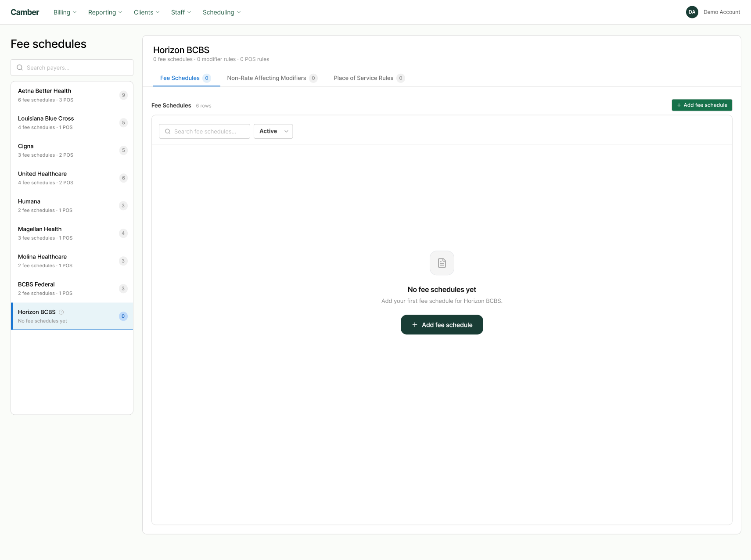The width and height of the screenshot is (751, 560).
Task: Open the Active status filter dropdown
Action: [273, 131]
